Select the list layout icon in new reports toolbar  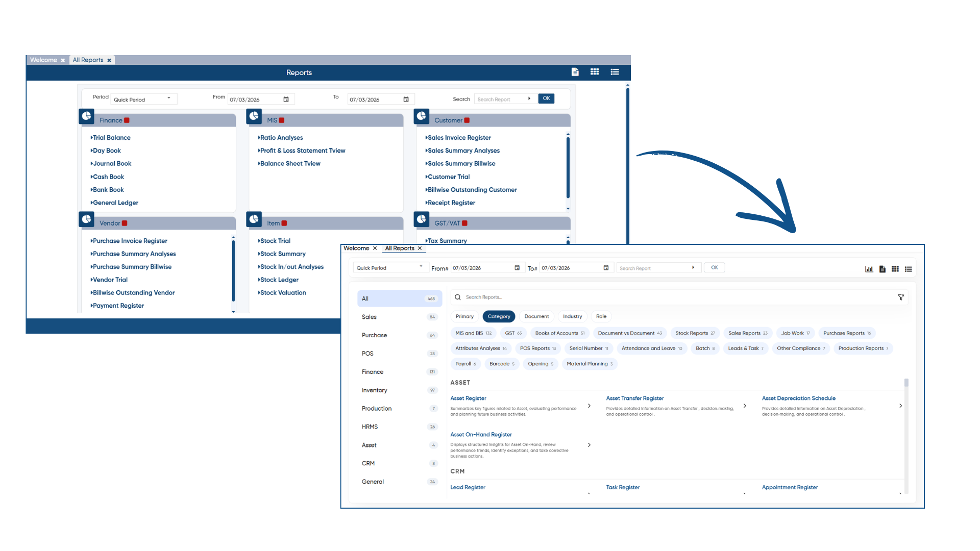point(909,269)
